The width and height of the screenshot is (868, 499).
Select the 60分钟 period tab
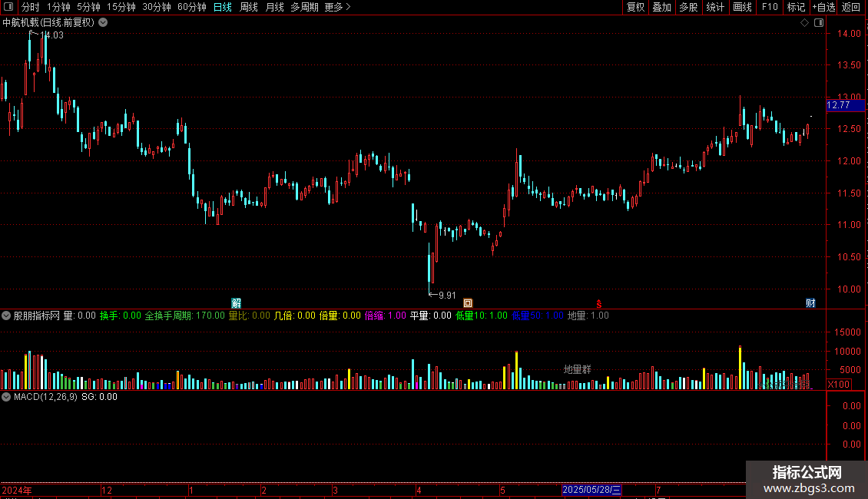pyautogui.click(x=192, y=7)
